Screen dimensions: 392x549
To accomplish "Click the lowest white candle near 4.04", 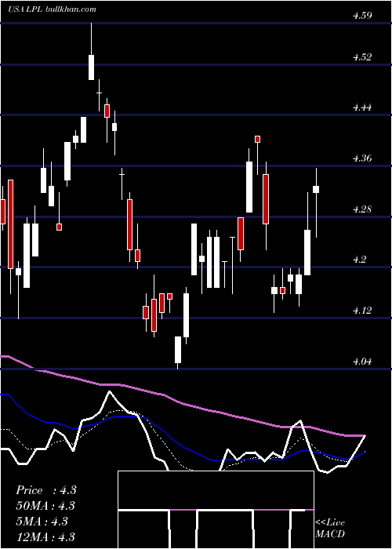I will point(178,350).
